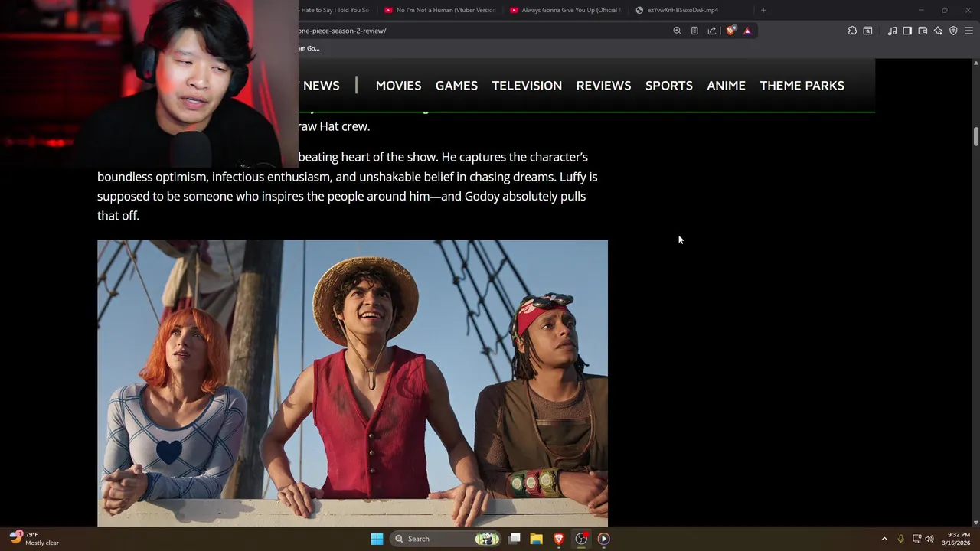Screen dimensions: 980x551
Task: Click the One Piece cast photo
Action: (352, 383)
